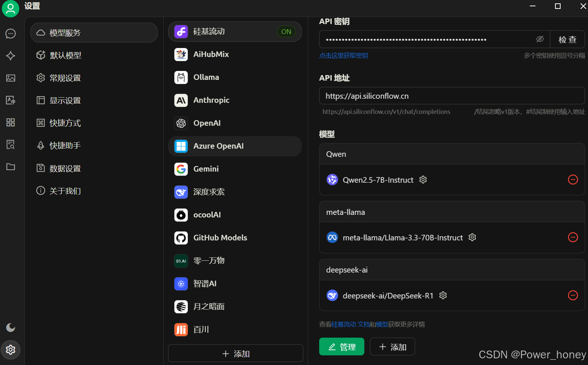Select the 智谱AI provider

(x=235, y=284)
